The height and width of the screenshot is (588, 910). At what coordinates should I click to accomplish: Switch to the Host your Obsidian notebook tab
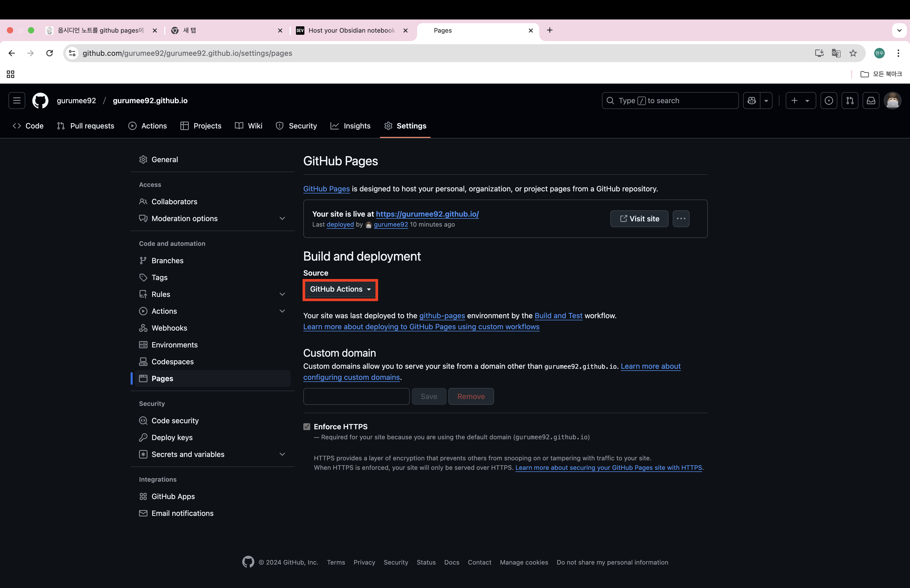click(x=351, y=30)
